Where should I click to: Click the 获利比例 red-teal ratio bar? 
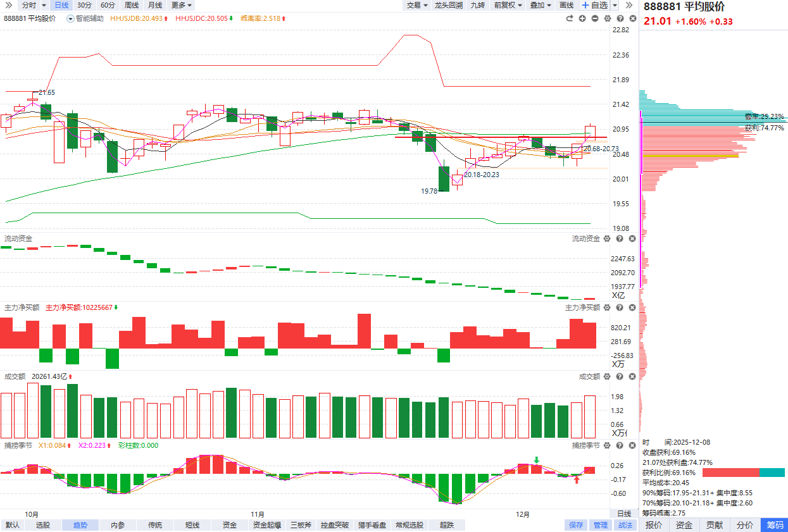coord(743,473)
